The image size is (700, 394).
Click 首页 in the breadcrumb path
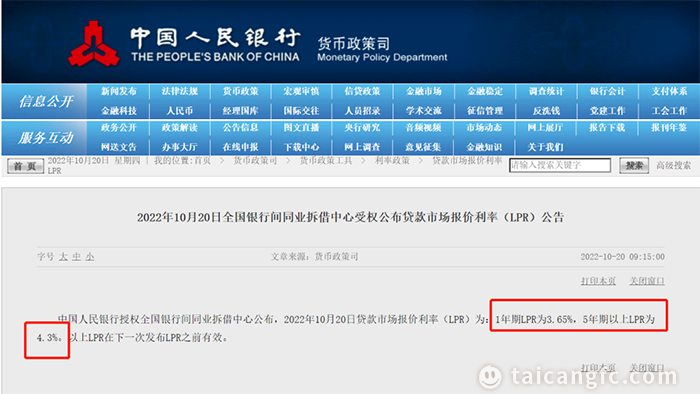(201, 161)
